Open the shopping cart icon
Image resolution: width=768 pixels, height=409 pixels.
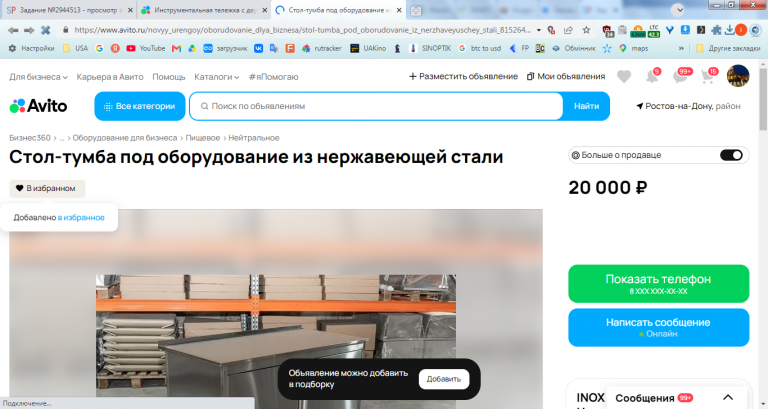point(708,76)
